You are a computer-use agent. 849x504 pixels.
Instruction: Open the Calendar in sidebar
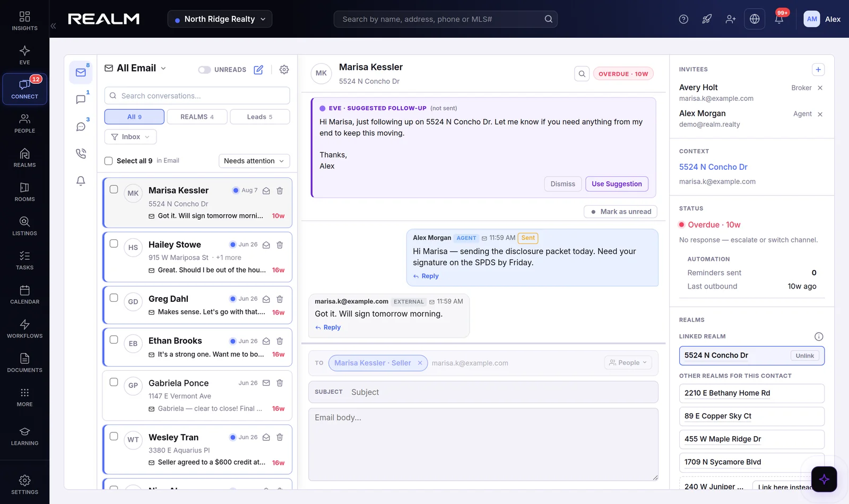pyautogui.click(x=24, y=295)
